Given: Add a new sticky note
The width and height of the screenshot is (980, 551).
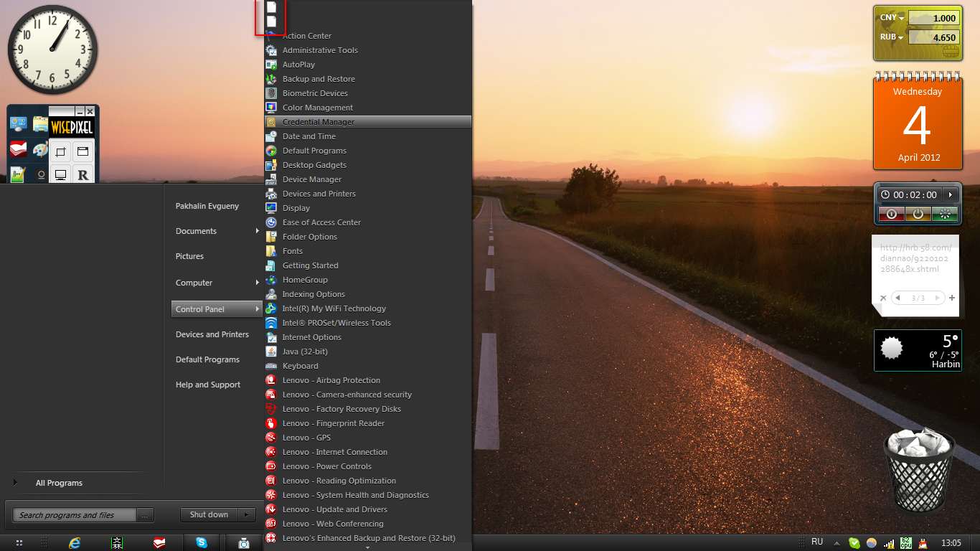Looking at the screenshot, I should (952, 298).
